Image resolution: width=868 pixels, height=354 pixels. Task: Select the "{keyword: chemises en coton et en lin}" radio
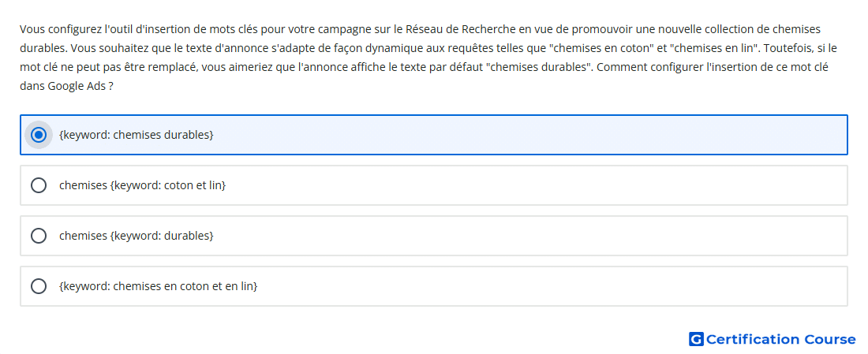pos(39,286)
